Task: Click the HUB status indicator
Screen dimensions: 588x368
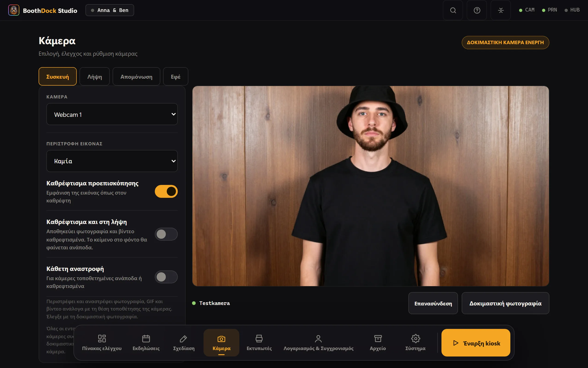Action: click(x=572, y=10)
